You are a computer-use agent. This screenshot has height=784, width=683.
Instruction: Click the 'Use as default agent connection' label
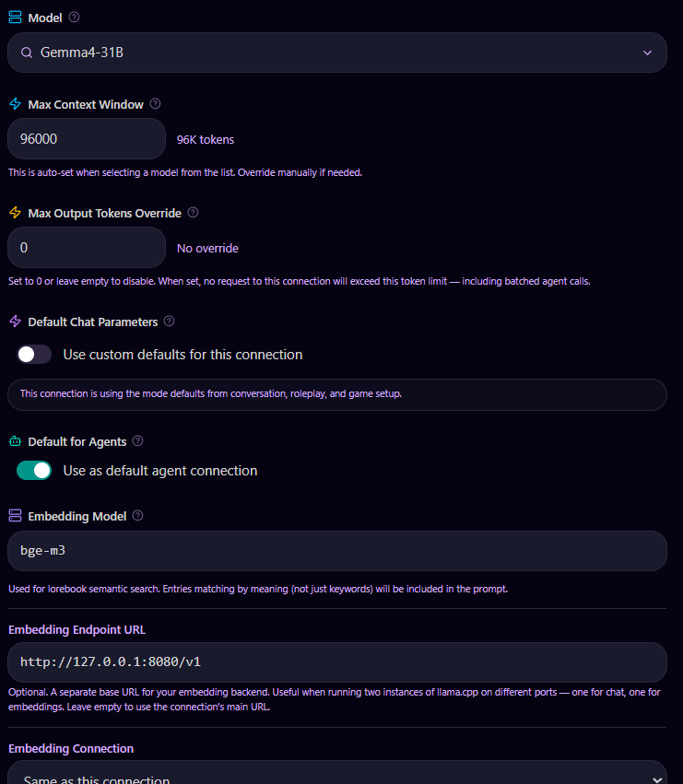[160, 471]
